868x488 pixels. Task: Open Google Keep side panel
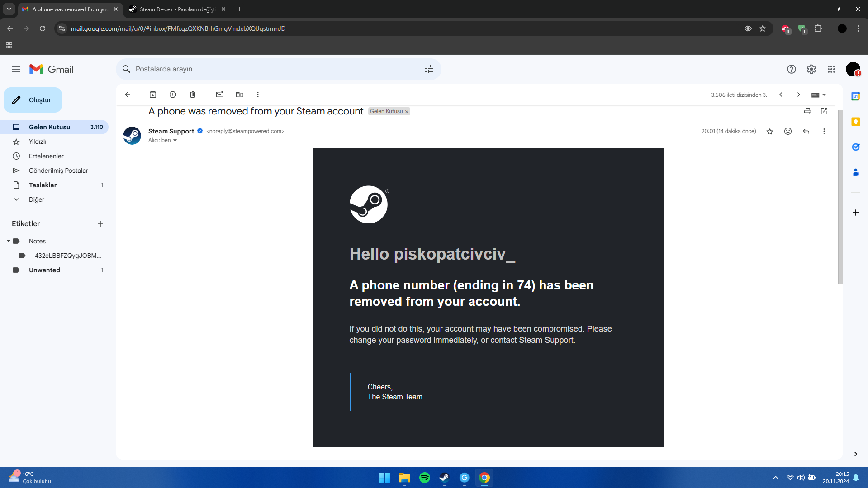[x=856, y=122]
